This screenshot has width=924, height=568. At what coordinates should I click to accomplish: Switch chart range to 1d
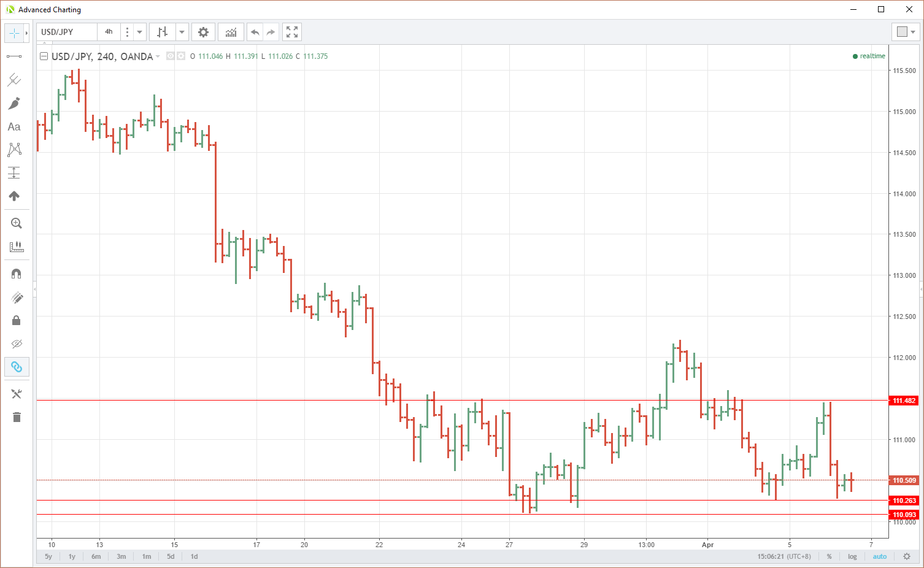(194, 556)
